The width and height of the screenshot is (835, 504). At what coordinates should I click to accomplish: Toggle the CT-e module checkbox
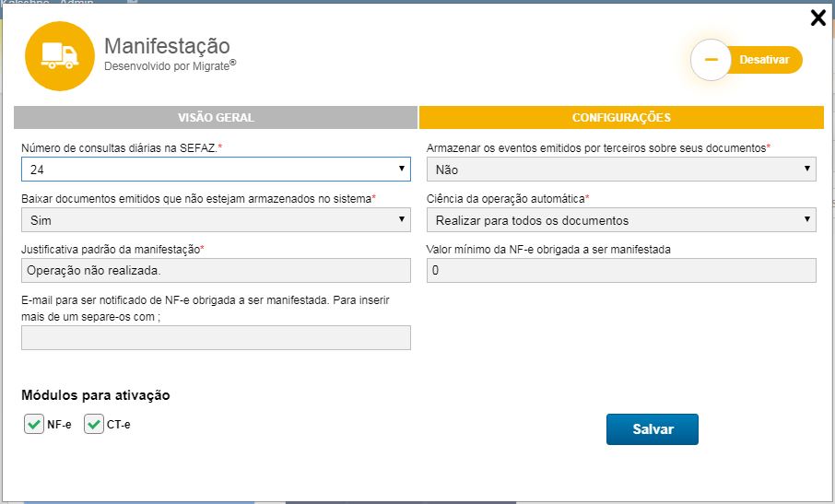coord(93,424)
